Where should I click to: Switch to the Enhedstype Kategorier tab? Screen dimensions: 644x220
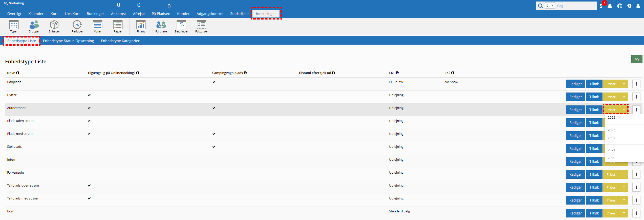click(x=120, y=41)
